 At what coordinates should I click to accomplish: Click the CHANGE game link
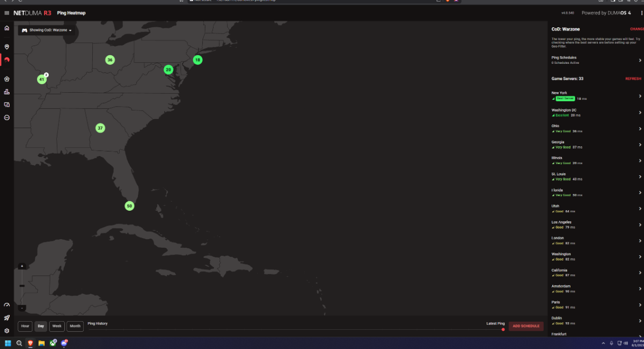click(x=636, y=29)
